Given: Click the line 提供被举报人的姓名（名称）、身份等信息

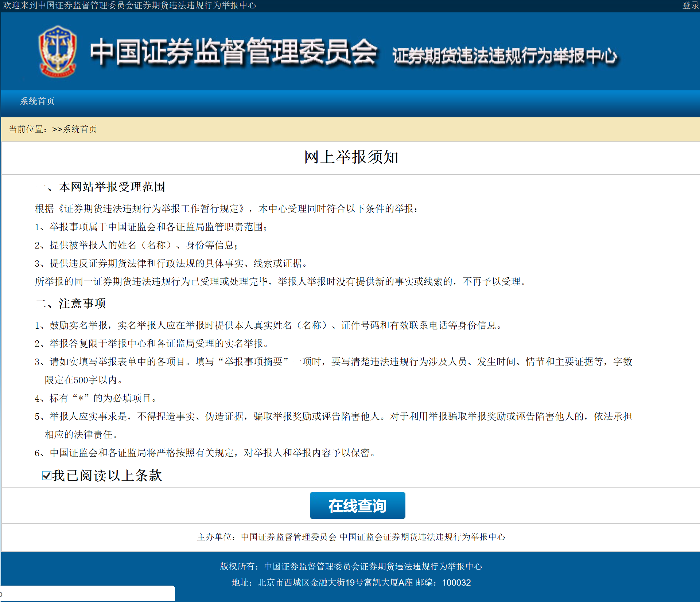Looking at the screenshot, I should (137, 245).
